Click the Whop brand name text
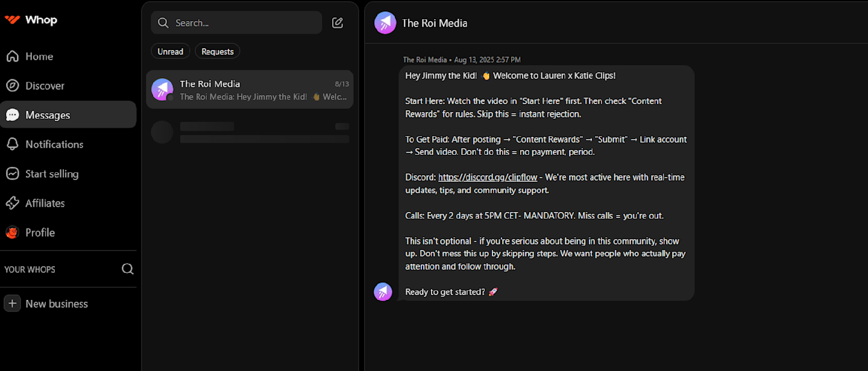Image resolution: width=868 pixels, height=371 pixels. pos(41,20)
